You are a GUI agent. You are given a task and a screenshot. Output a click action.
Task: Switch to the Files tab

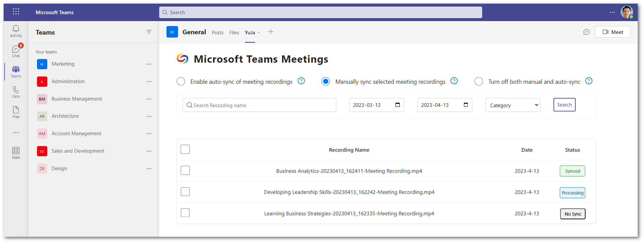tap(234, 32)
